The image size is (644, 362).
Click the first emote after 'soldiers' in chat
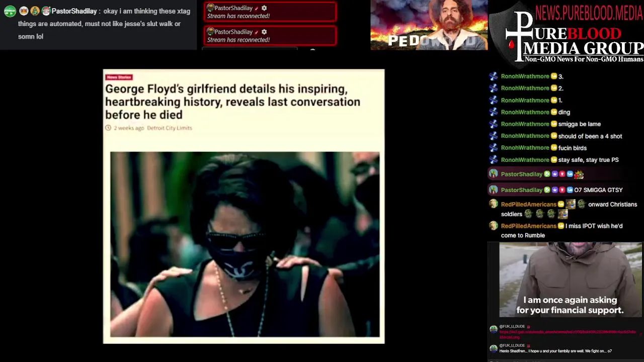point(528,214)
